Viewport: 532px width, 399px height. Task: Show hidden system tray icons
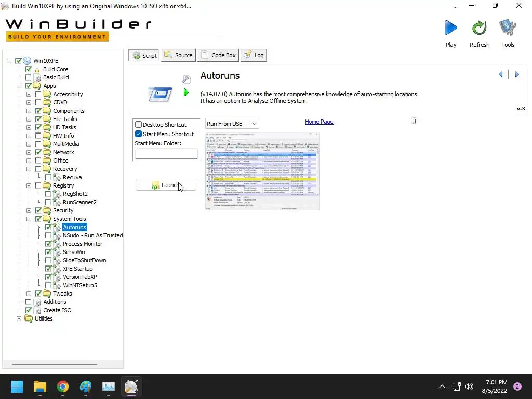click(x=442, y=387)
